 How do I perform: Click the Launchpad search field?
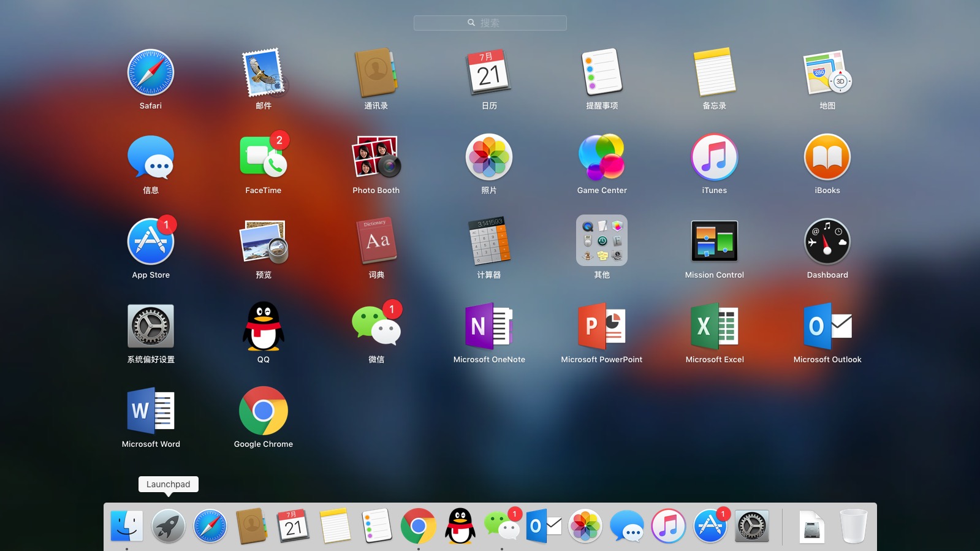pos(490,23)
